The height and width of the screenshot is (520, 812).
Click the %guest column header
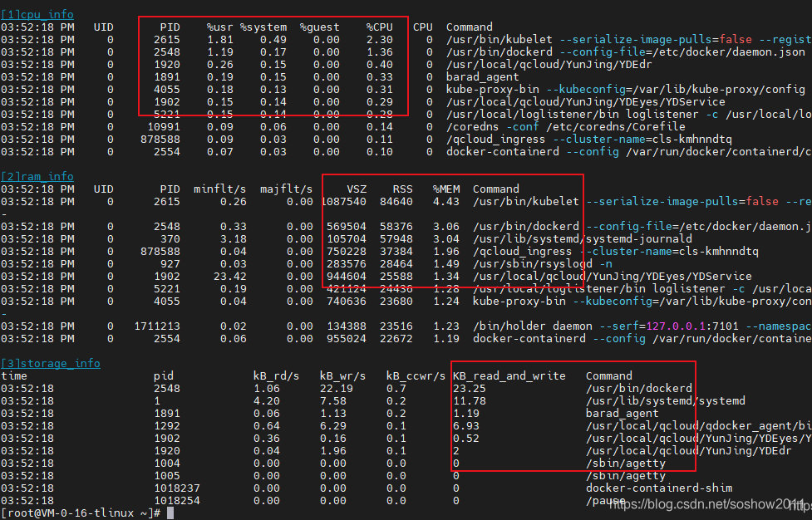tap(319, 27)
